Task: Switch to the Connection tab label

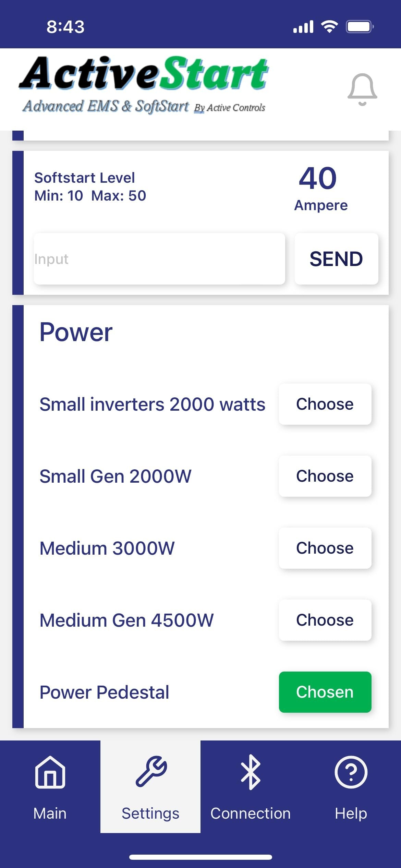Action: 251,813
